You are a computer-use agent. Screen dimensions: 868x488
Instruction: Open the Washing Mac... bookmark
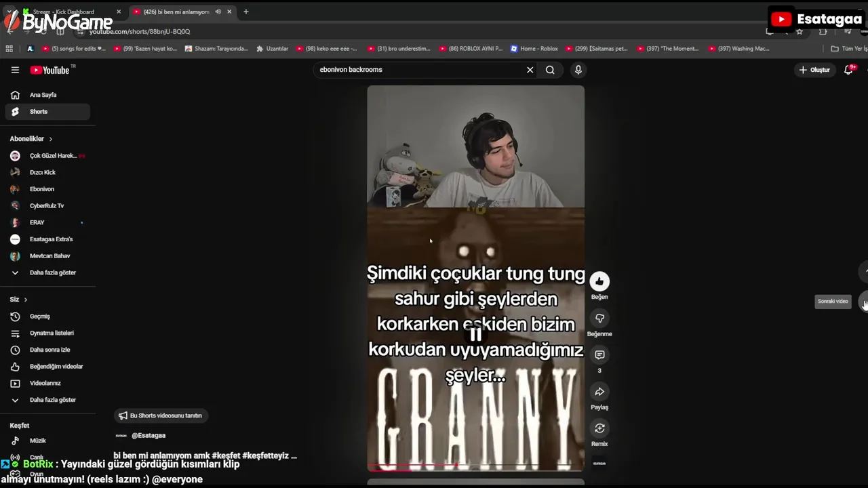coord(739,49)
